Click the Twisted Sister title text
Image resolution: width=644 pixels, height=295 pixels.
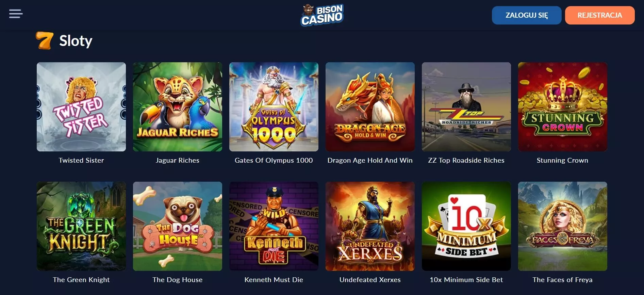click(x=81, y=160)
